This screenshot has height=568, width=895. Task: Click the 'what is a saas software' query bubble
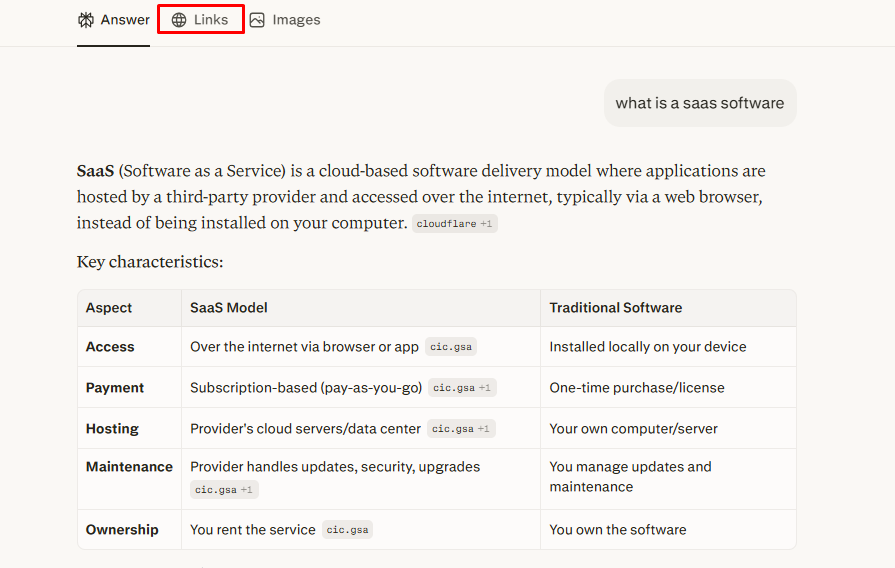pyautogui.click(x=700, y=103)
